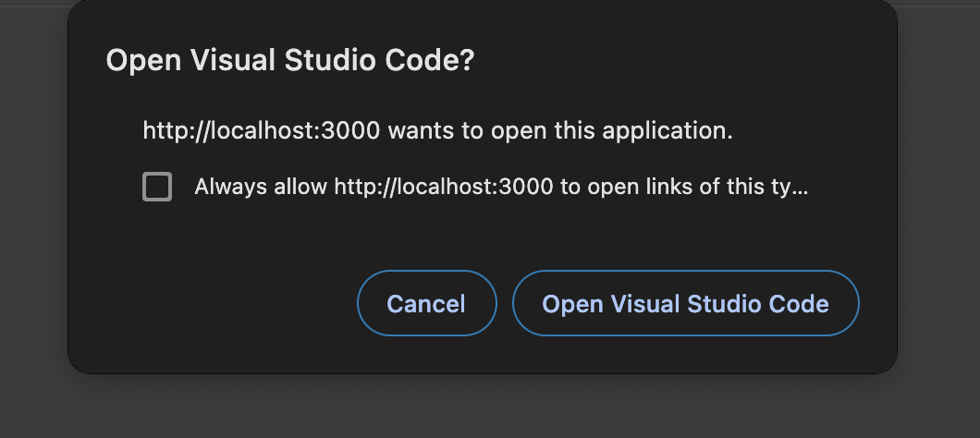
Task: Toggle the remember-choice checkbox for localhost links
Action: (x=157, y=187)
